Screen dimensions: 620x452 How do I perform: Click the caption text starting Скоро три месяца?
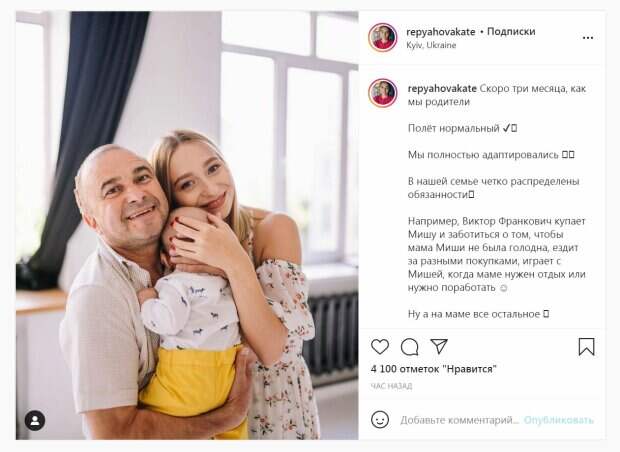tap(497, 95)
